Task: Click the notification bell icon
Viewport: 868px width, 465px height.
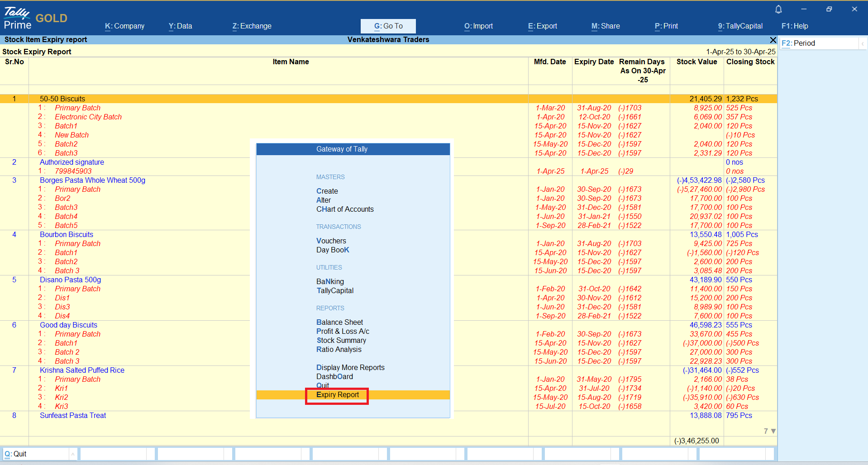Action: [x=778, y=9]
